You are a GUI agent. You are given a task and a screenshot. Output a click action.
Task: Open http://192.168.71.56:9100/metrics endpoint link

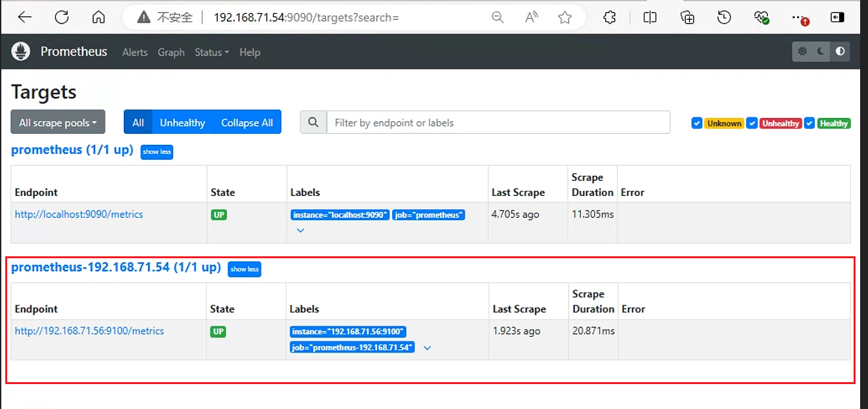89,331
